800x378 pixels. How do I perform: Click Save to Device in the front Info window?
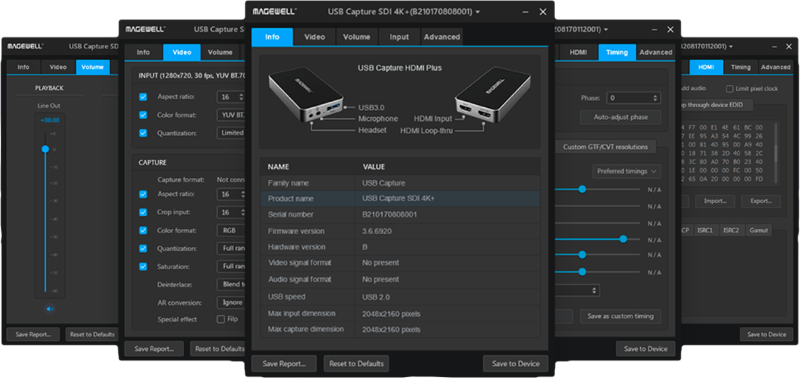(516, 364)
